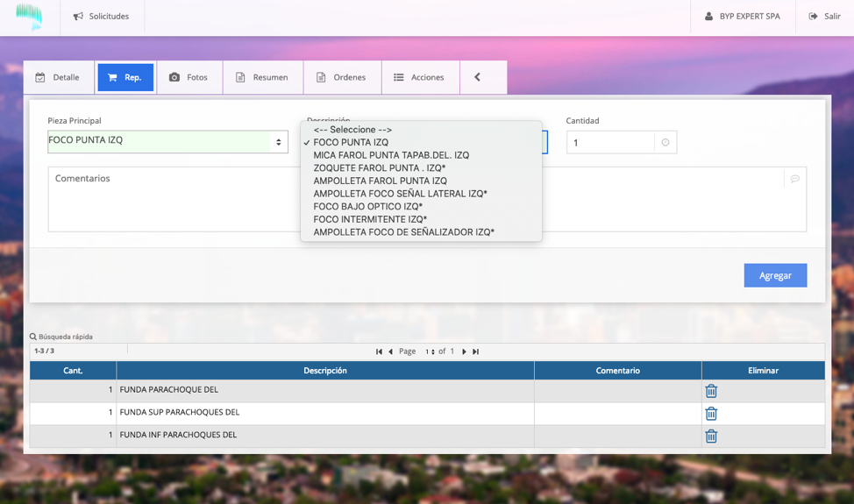Go to the previous page arrow
This screenshot has height=504, width=854.
point(391,351)
